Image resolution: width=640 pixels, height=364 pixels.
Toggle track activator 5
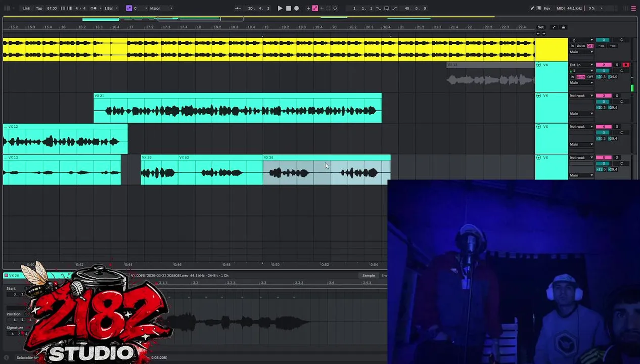[604, 157]
